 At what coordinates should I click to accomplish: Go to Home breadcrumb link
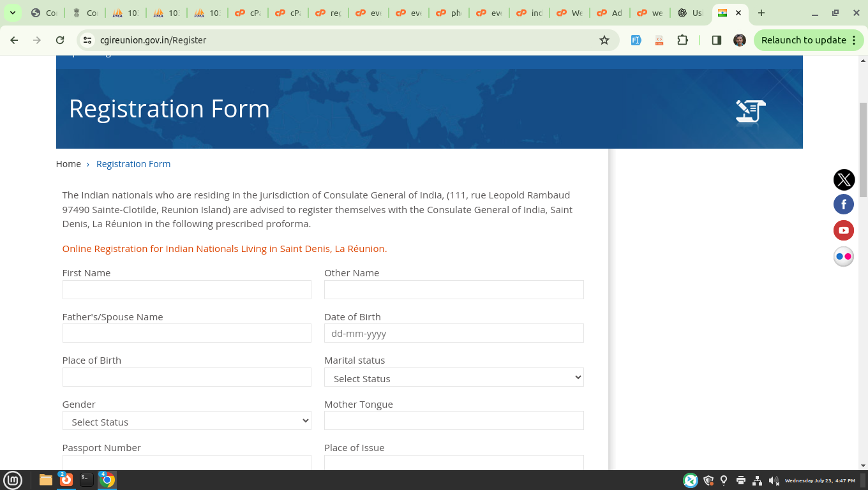pos(68,164)
